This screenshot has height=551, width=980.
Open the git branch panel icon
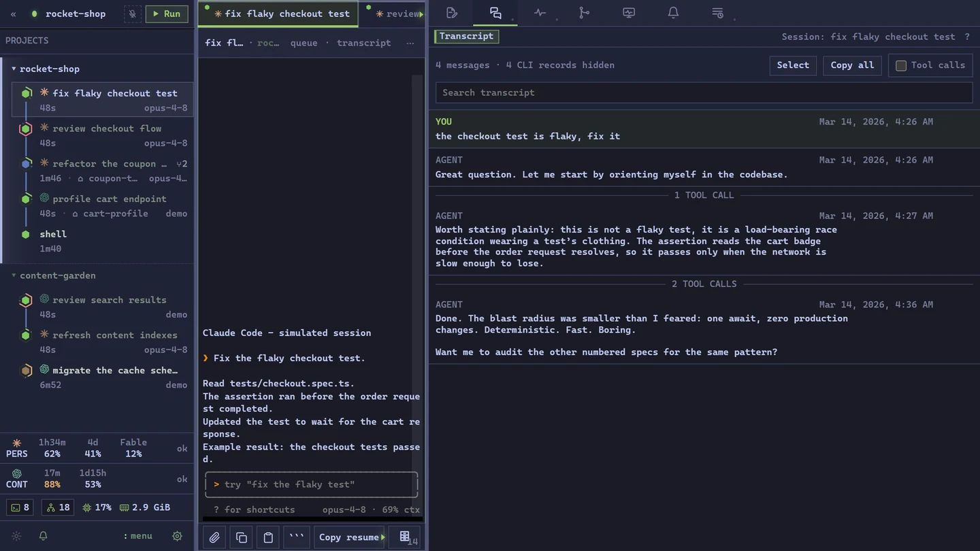click(x=584, y=13)
